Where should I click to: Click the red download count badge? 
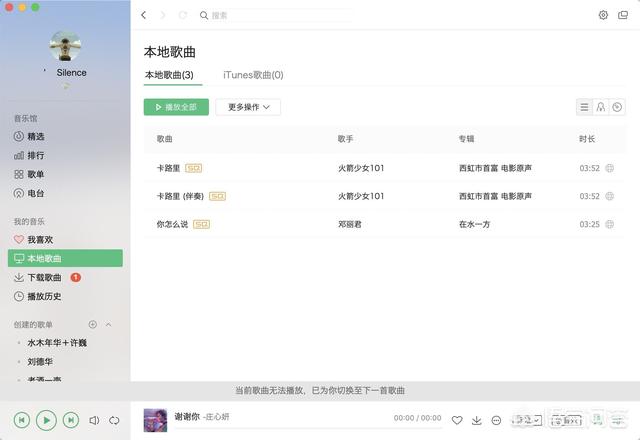click(x=76, y=278)
